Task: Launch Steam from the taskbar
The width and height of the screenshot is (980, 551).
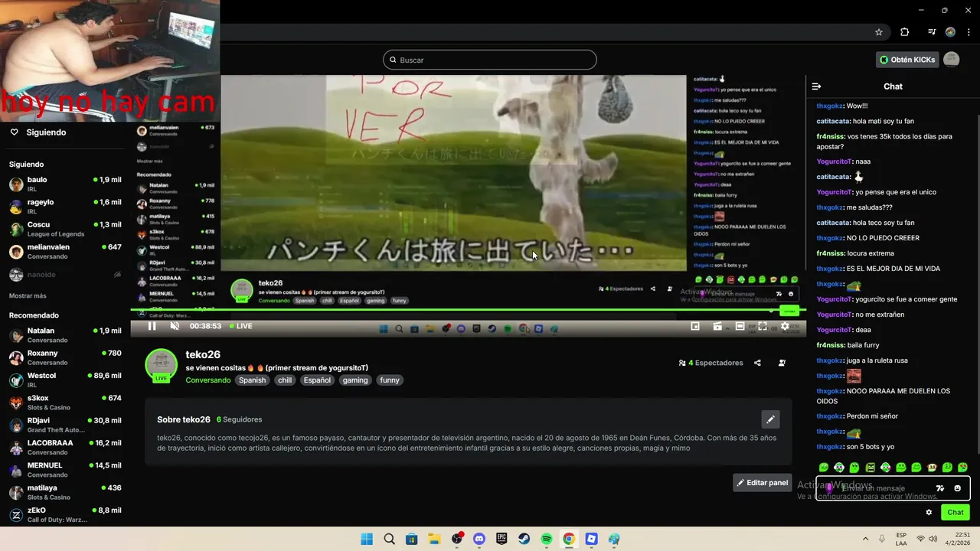Action: click(524, 539)
